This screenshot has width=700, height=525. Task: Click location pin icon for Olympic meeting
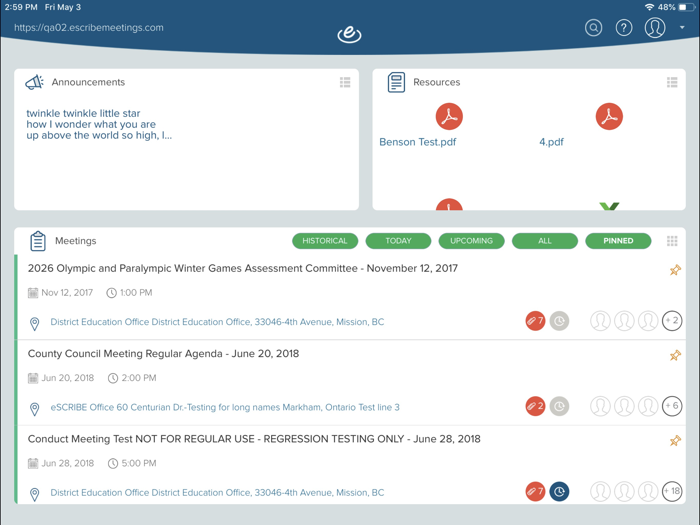pos(34,324)
